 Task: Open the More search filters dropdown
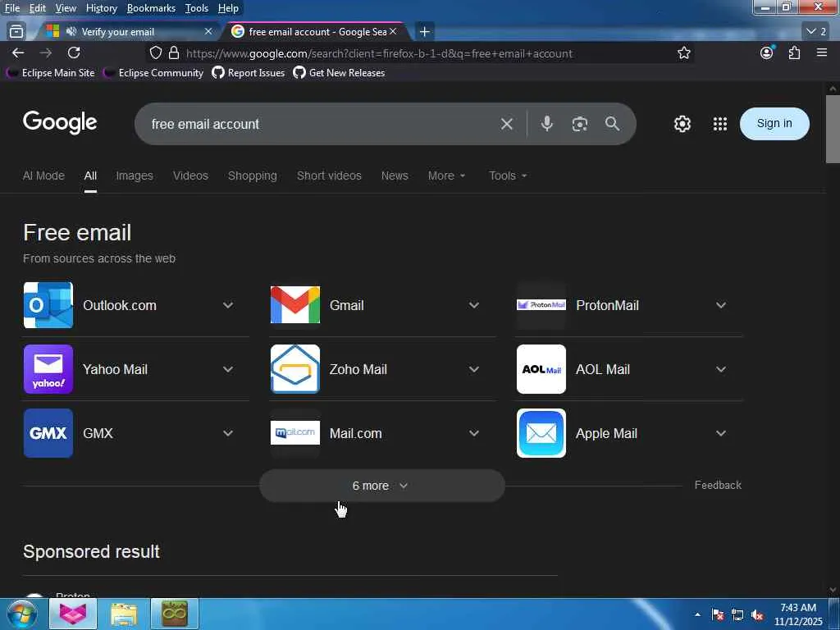coord(447,176)
